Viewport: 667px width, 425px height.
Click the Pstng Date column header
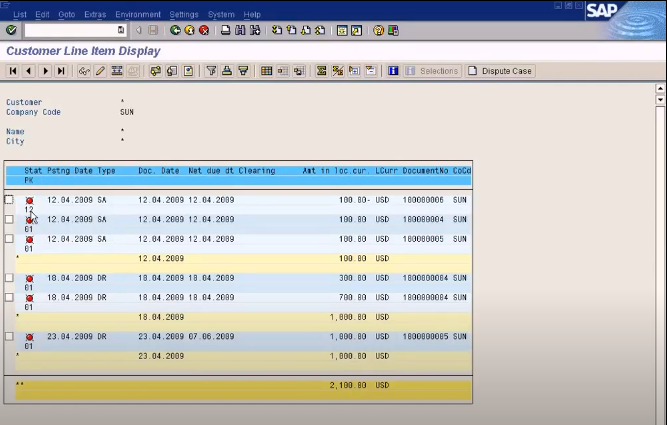(x=70, y=171)
